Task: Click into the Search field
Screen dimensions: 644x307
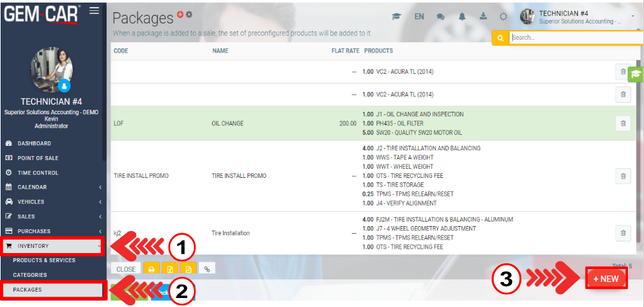Action: coord(574,38)
